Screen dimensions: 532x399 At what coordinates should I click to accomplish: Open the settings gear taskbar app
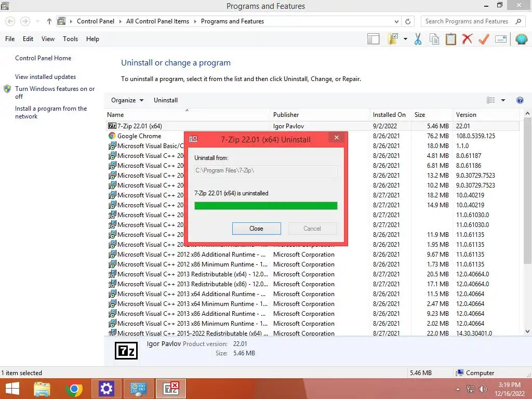[x=106, y=389]
